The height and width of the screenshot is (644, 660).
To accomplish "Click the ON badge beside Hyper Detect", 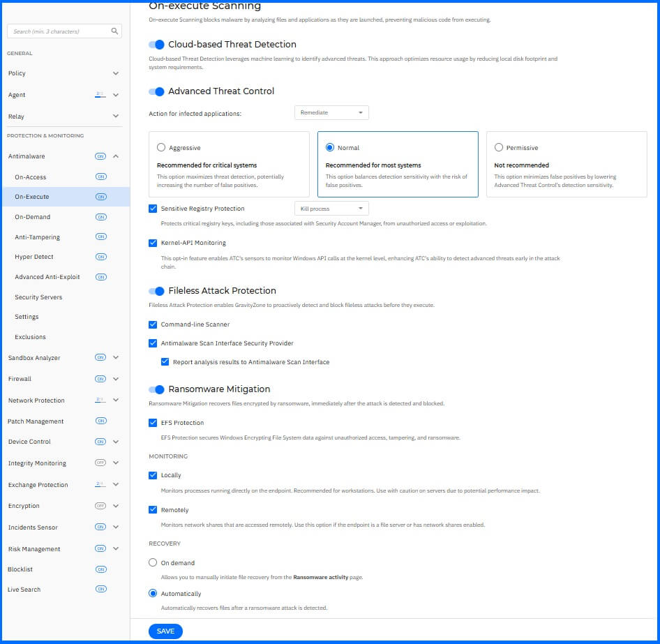I will point(101,257).
